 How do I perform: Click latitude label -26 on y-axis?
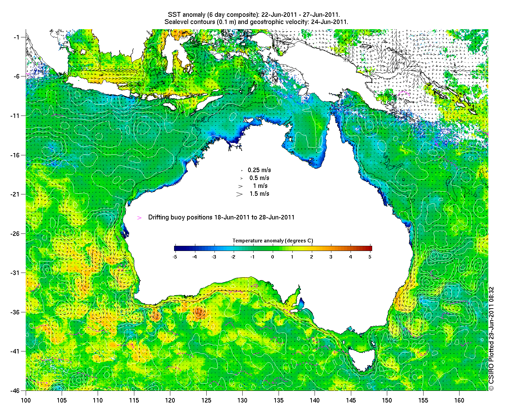click(16, 234)
